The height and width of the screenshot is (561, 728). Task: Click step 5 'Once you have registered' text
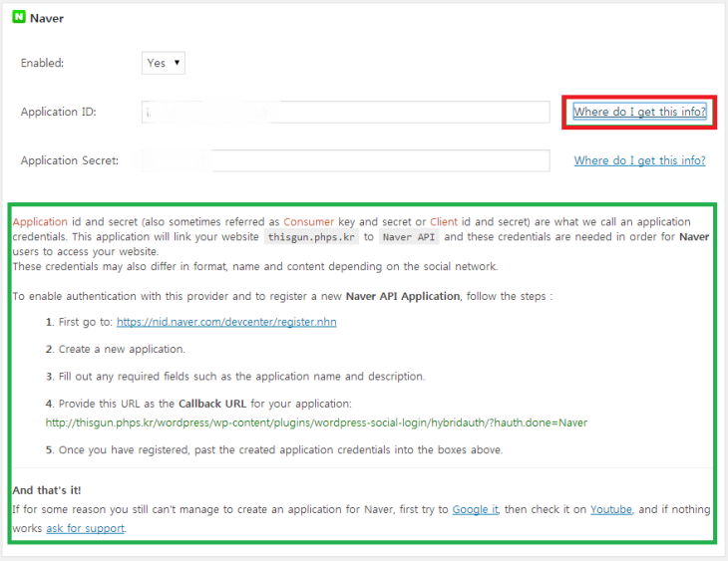pyautogui.click(x=280, y=449)
